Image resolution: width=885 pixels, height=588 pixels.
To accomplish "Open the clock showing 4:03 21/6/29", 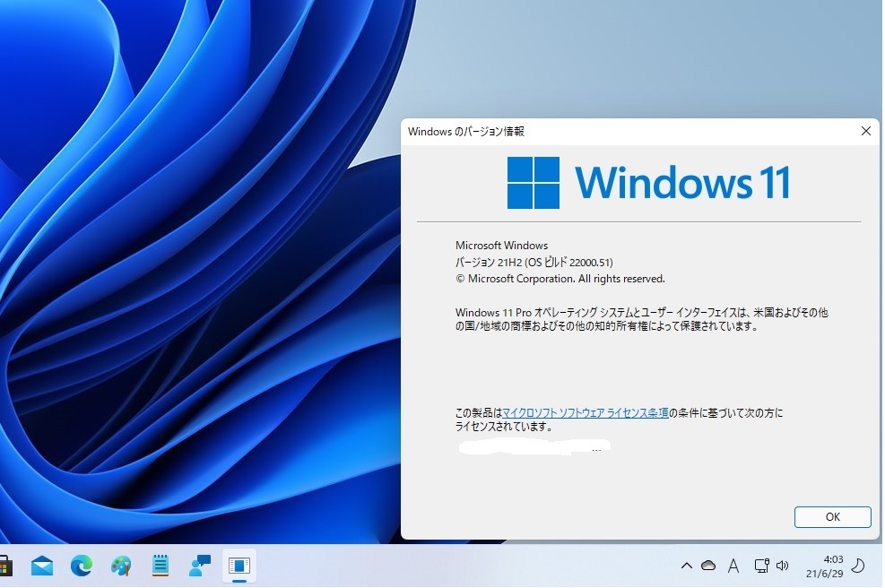I will (824, 566).
